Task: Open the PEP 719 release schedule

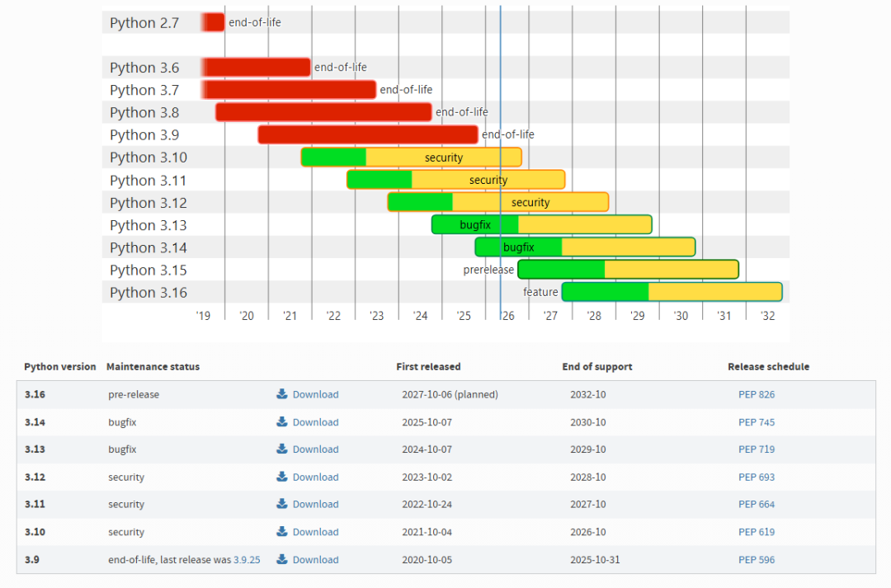Action: point(757,449)
